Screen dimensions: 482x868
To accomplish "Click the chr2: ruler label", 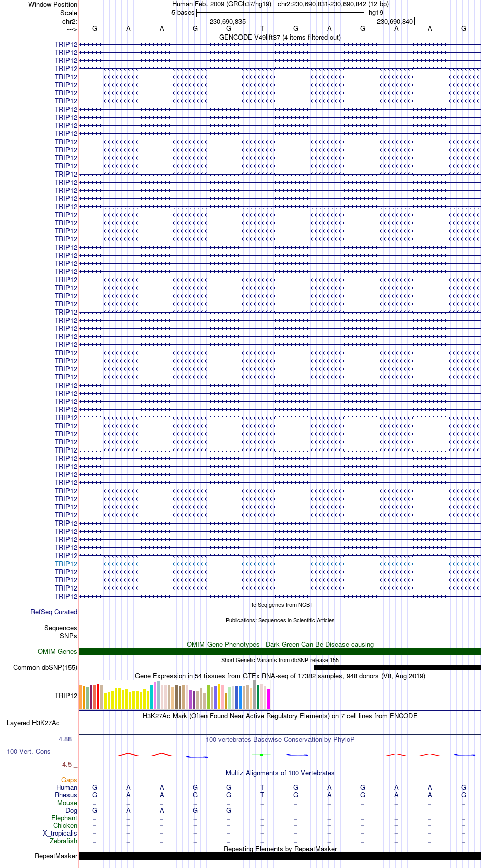I will pos(70,21).
